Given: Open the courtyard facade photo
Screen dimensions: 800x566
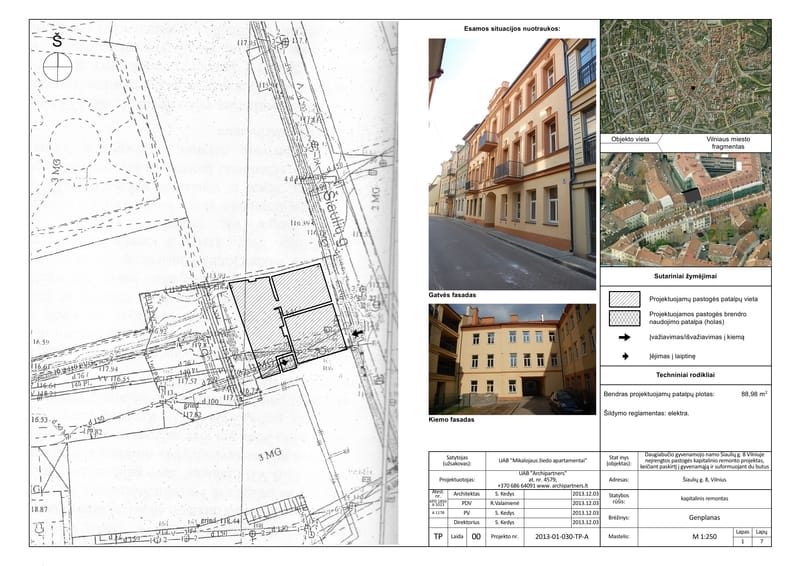Looking at the screenshot, I should coord(512,359).
